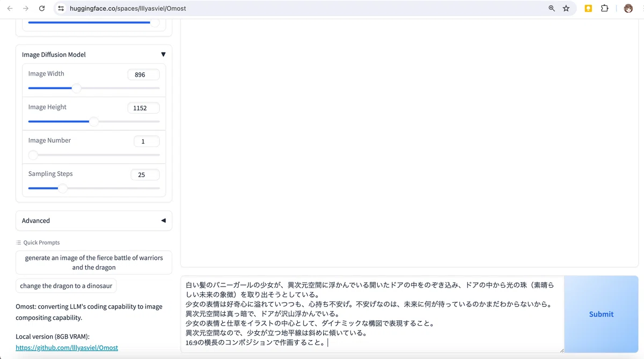Click the browser back arrow

click(10, 9)
